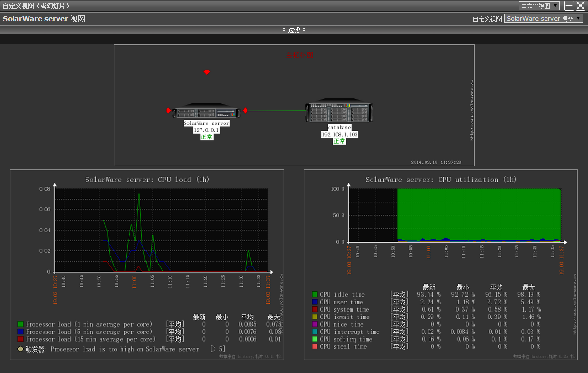Viewport: 588px width, 373px height.
Task: Click the 平均 column header in CPU load legend
Action: (x=247, y=317)
